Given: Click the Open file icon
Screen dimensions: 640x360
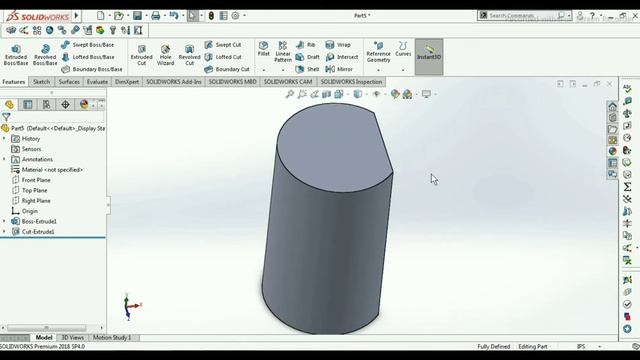Looking at the screenshot, I should pyautogui.click(x=119, y=16).
